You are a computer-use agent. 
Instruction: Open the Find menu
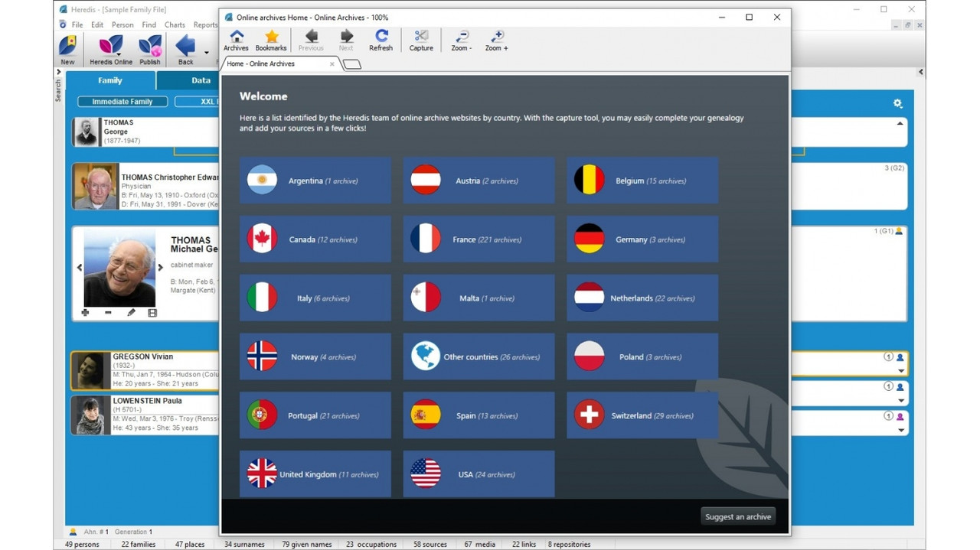click(149, 24)
